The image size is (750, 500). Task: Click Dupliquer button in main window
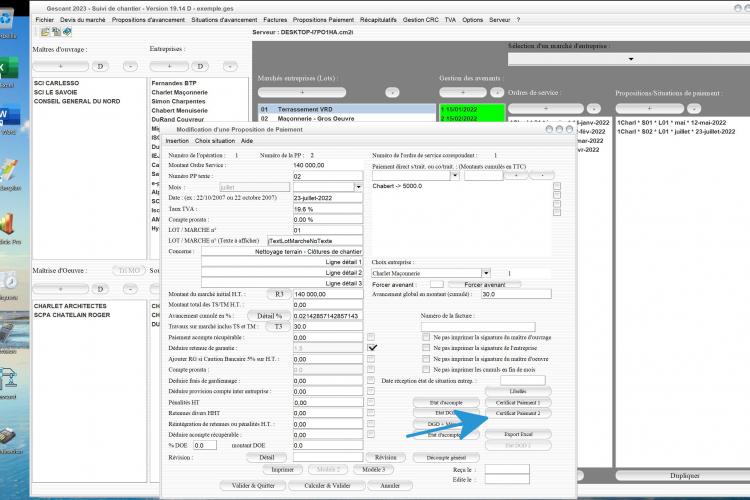[684, 476]
